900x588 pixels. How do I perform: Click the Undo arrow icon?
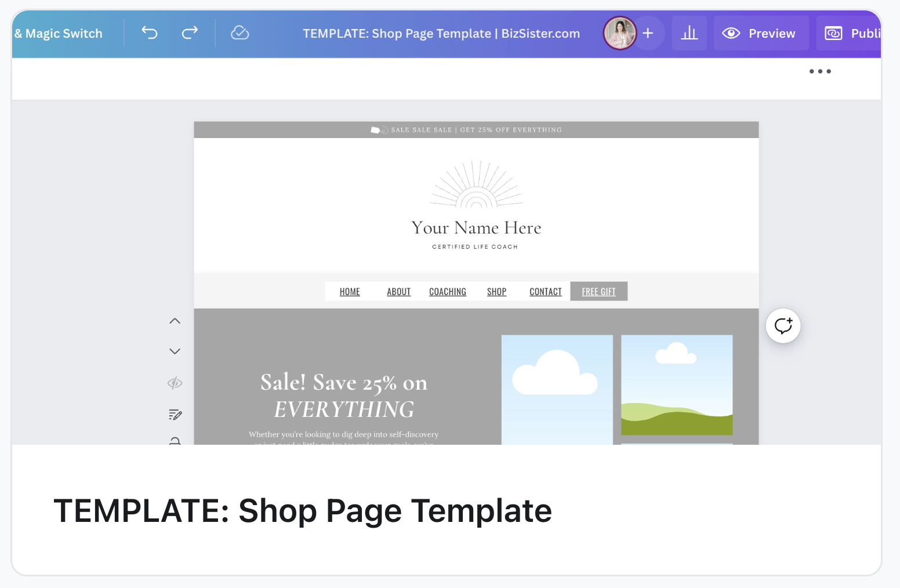150,33
